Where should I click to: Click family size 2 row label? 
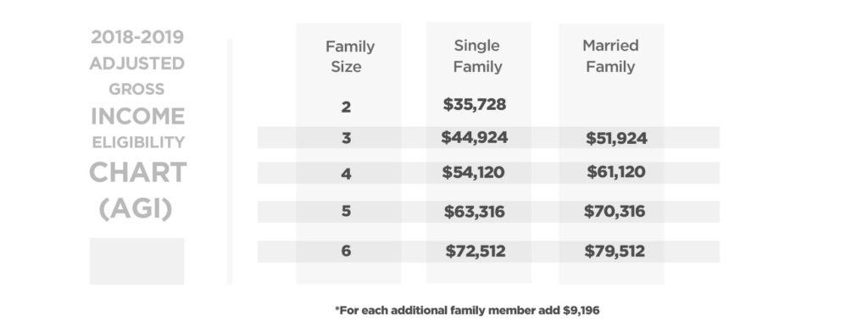point(346,107)
